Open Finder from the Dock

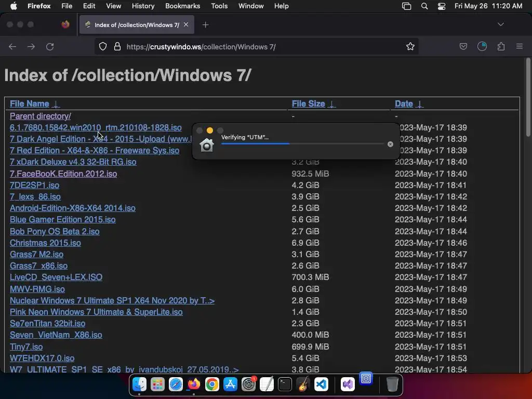139,384
